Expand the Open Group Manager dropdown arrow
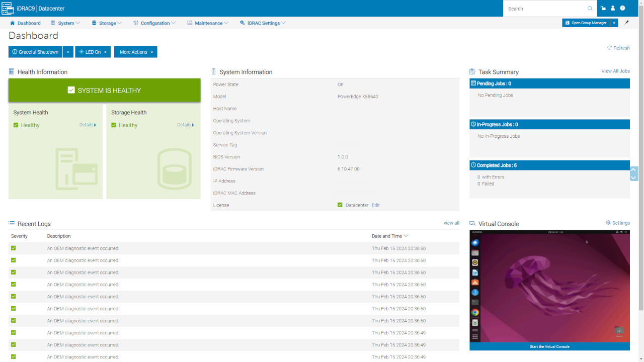 [x=614, y=23]
